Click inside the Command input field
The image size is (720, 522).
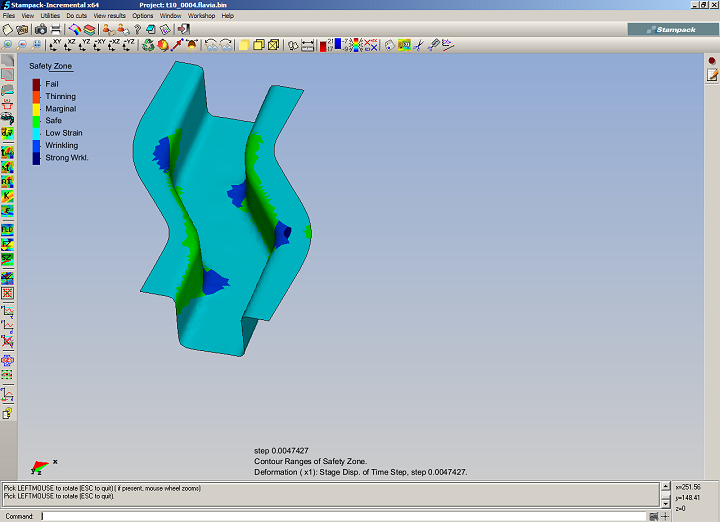(340, 516)
